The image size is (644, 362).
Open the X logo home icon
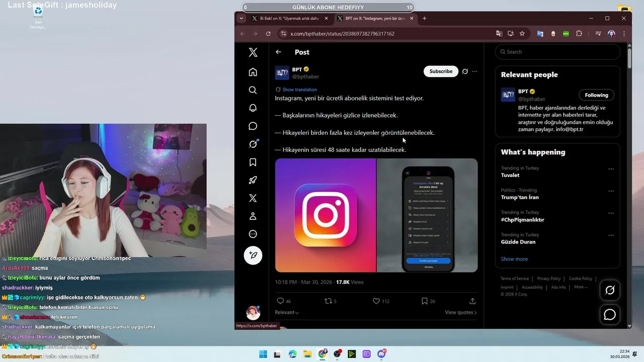click(253, 52)
